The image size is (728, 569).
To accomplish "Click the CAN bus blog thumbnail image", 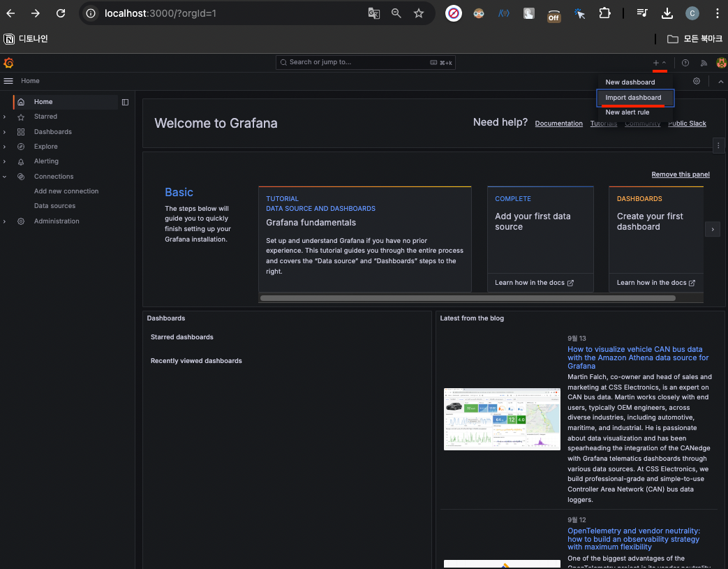I will point(502,419).
